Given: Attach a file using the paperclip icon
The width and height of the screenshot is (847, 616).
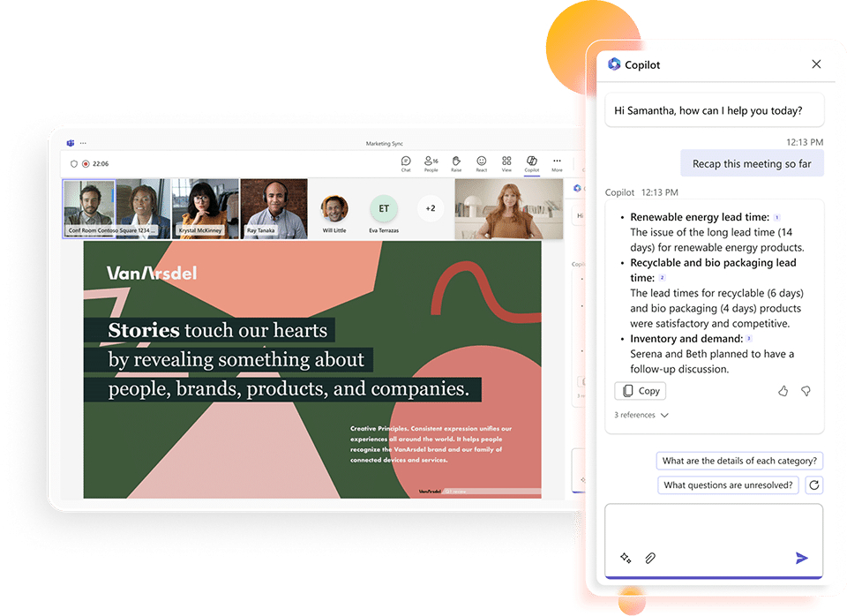Looking at the screenshot, I should (650, 558).
